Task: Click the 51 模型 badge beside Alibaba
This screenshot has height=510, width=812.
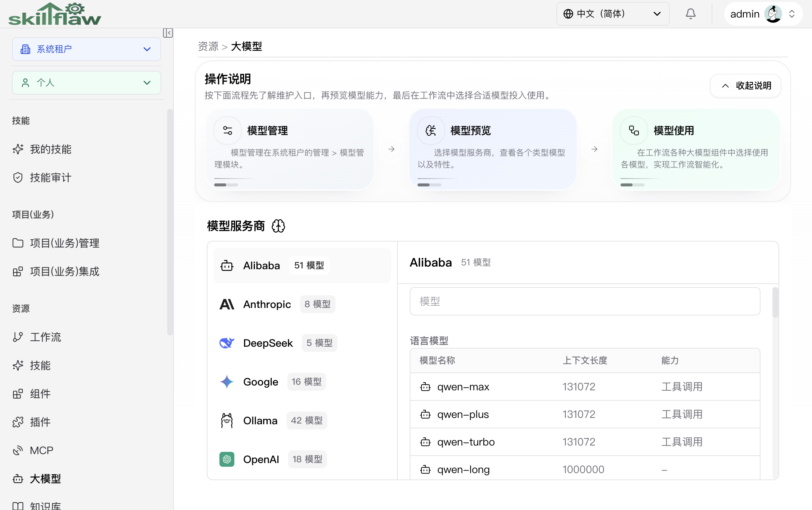Action: click(309, 265)
